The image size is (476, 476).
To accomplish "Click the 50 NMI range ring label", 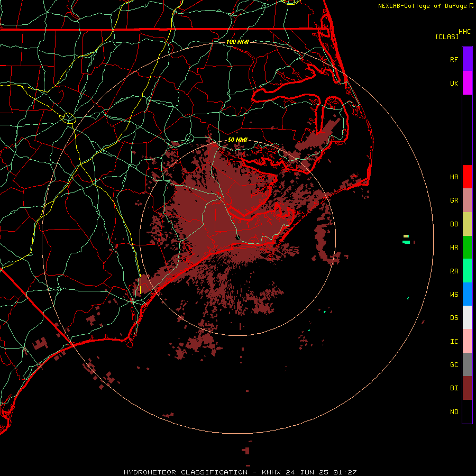I will tap(237, 140).
